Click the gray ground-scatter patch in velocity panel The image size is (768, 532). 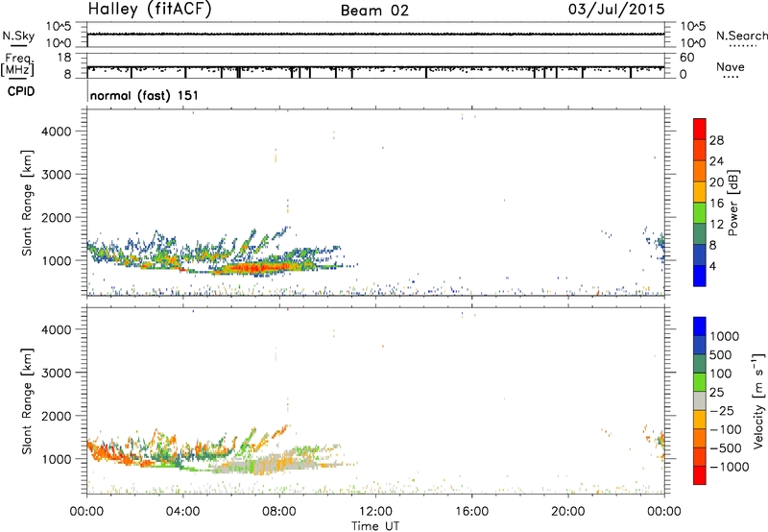point(235,468)
